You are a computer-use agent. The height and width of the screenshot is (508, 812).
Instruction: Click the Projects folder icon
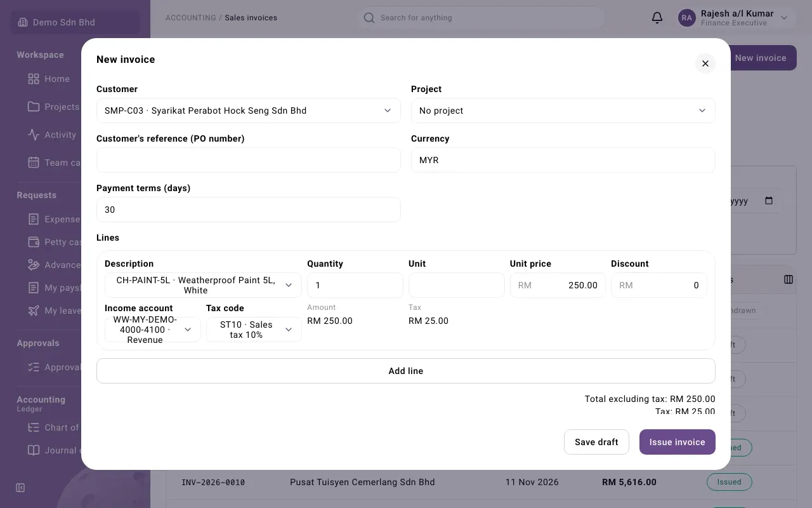tap(34, 107)
